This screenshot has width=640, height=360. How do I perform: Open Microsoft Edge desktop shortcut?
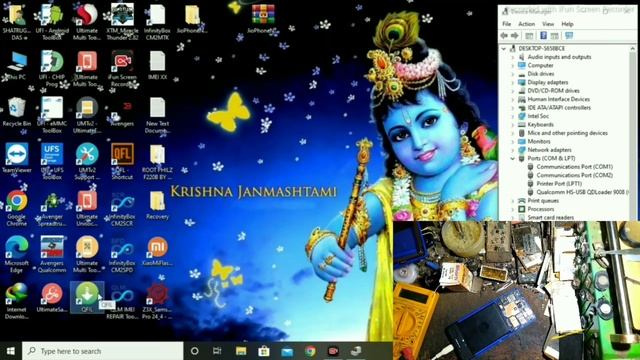point(17,254)
